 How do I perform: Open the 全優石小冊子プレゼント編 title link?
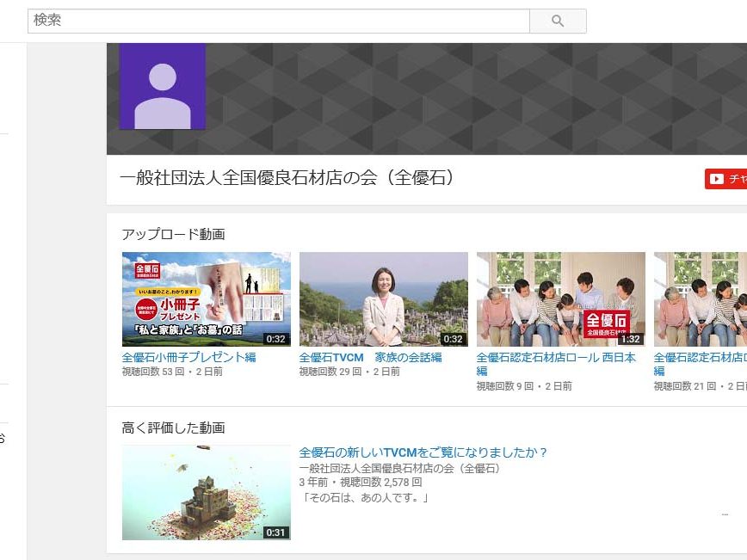point(189,357)
